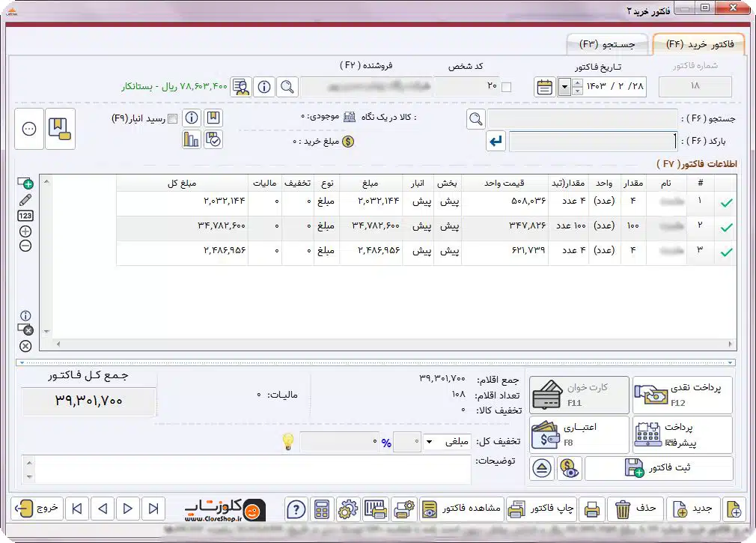756x543 pixels.
Task: Save invoice with ثبت فاکتور button
Action: point(659,468)
